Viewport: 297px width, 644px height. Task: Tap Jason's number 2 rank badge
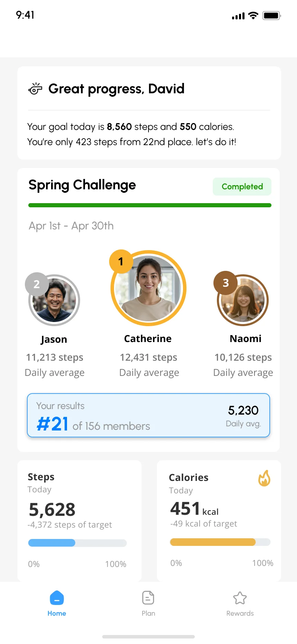37,284
